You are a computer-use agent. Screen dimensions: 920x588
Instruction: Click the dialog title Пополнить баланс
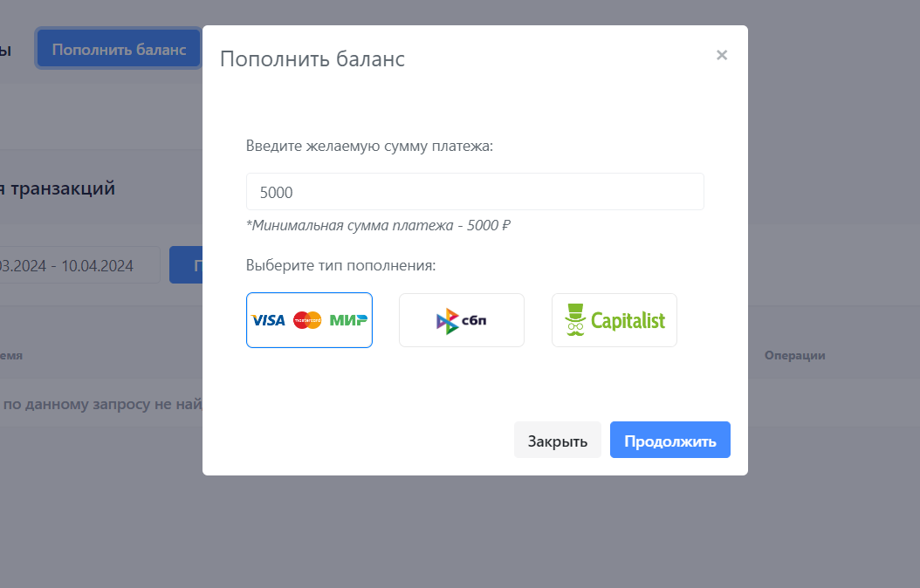(312, 59)
